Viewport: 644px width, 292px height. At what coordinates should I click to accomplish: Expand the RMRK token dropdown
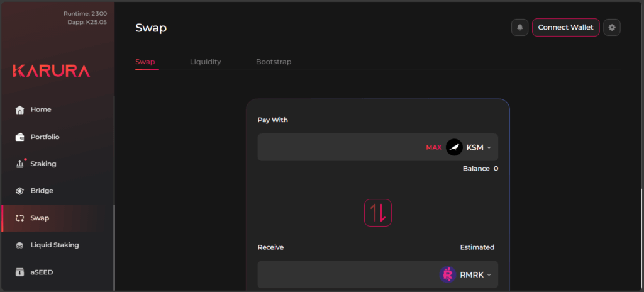tap(489, 275)
